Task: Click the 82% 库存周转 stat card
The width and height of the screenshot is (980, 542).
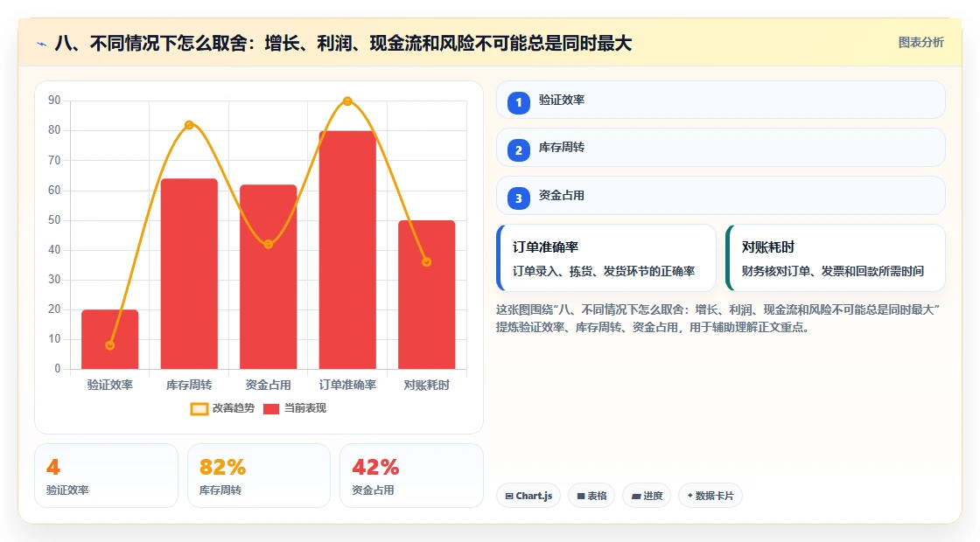Action: [x=259, y=476]
